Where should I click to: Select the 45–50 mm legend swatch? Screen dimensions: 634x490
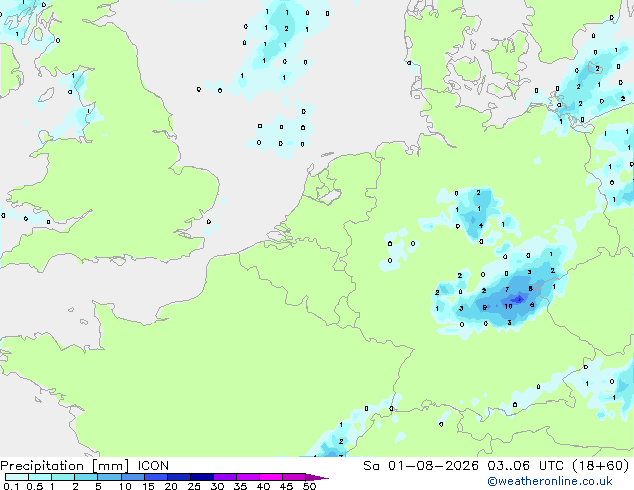click(x=294, y=477)
